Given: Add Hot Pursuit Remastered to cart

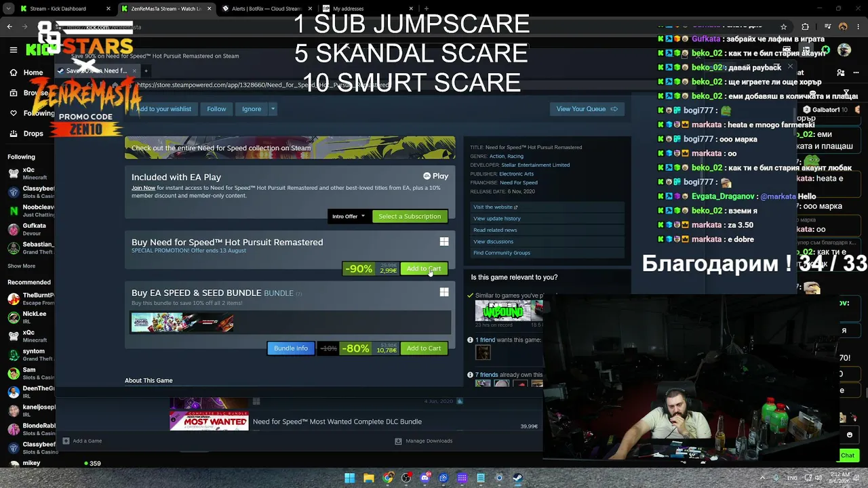Looking at the screenshot, I should [424, 269].
